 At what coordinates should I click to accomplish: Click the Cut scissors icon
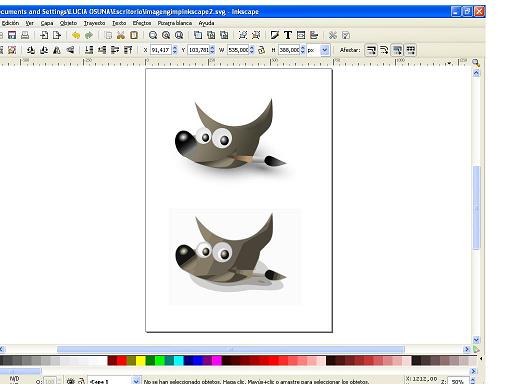tap(121, 35)
